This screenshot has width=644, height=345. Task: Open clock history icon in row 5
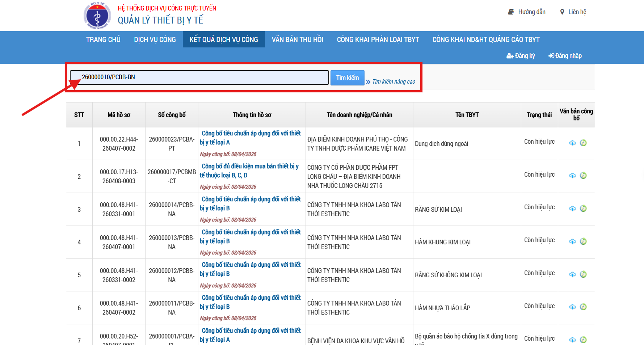583,274
